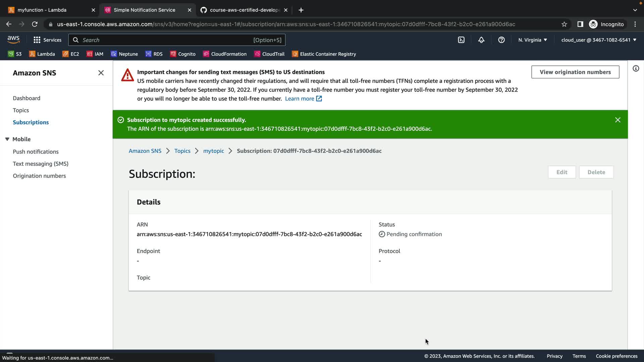This screenshot has height=362, width=644.
Task: Click the info panel icon at right edge
Action: tap(636, 69)
